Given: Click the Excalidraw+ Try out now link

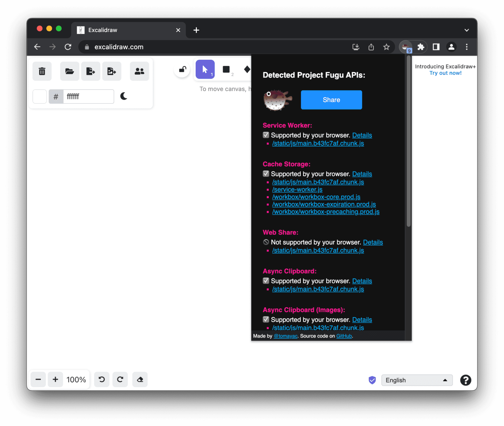Looking at the screenshot, I should point(445,73).
